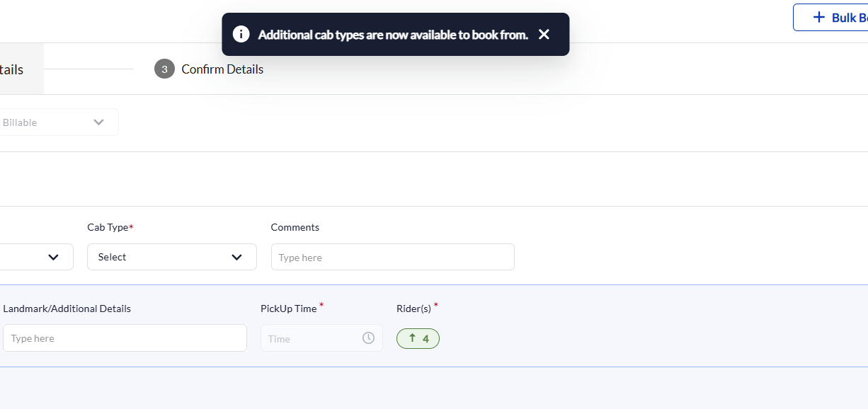868x409 pixels.
Task: Click the Landmark/Additional Details input
Action: (125, 338)
